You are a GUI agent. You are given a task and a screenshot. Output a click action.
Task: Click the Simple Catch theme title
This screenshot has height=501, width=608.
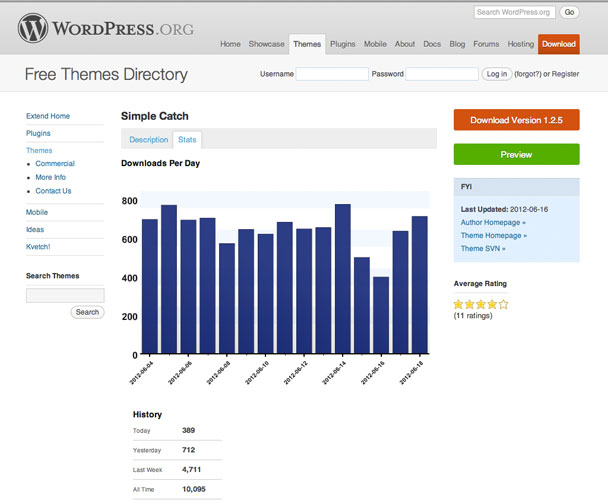coord(155,116)
